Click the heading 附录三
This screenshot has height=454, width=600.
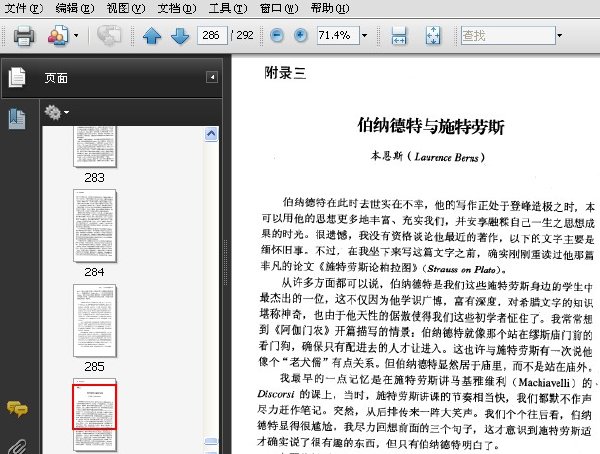click(x=285, y=73)
